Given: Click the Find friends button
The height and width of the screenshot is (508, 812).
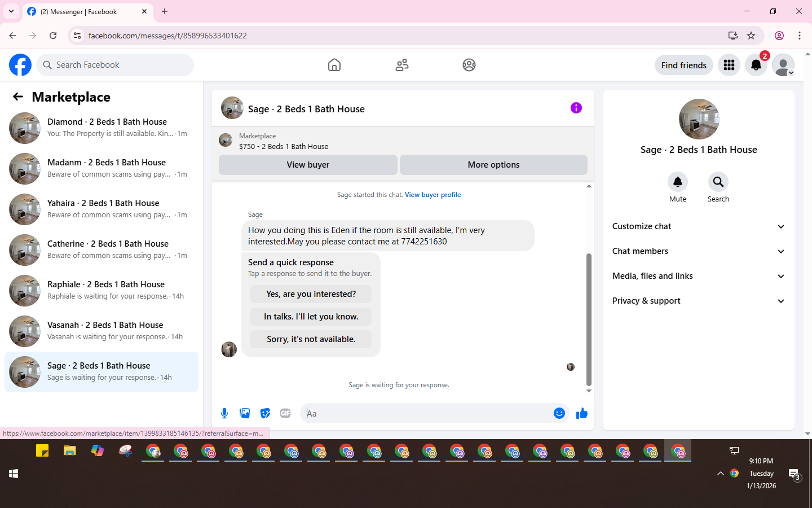Looking at the screenshot, I should click(684, 65).
